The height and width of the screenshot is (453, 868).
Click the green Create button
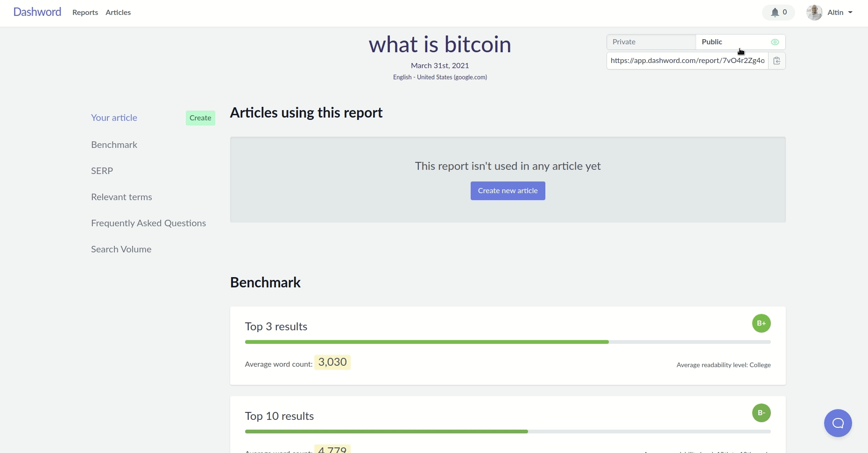200,118
